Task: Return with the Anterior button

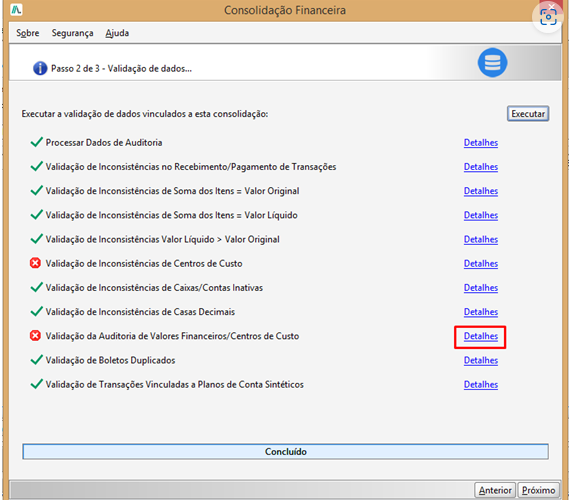Action: (x=495, y=490)
